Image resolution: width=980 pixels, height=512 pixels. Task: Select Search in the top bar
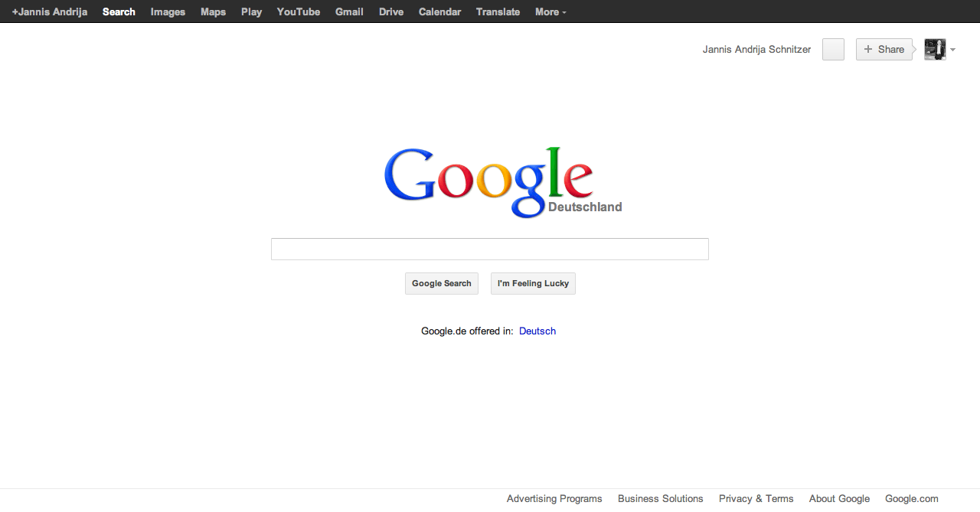[x=119, y=11]
